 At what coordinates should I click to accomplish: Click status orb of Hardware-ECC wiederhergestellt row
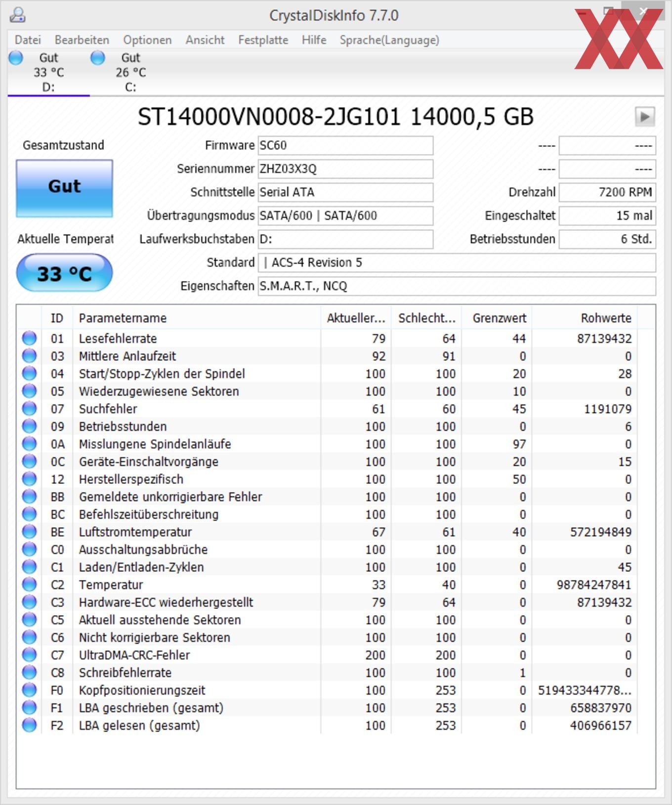pos(30,602)
